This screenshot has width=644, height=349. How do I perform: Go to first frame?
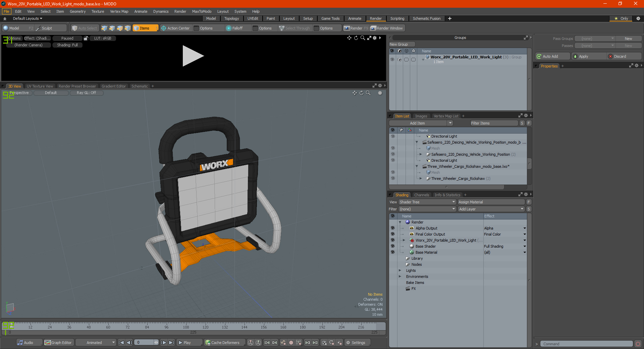(x=121, y=343)
